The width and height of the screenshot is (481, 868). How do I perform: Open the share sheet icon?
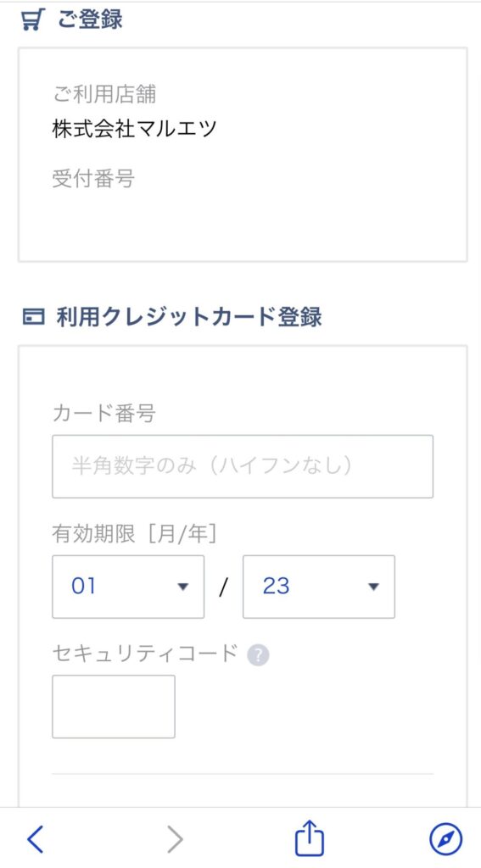[309, 838]
